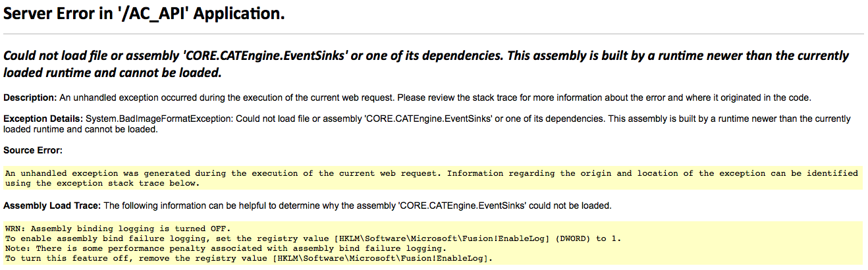The height and width of the screenshot is (270, 868).
Task: Click 'loaded runtime and cannot be loaded' italic line
Action: [112, 72]
